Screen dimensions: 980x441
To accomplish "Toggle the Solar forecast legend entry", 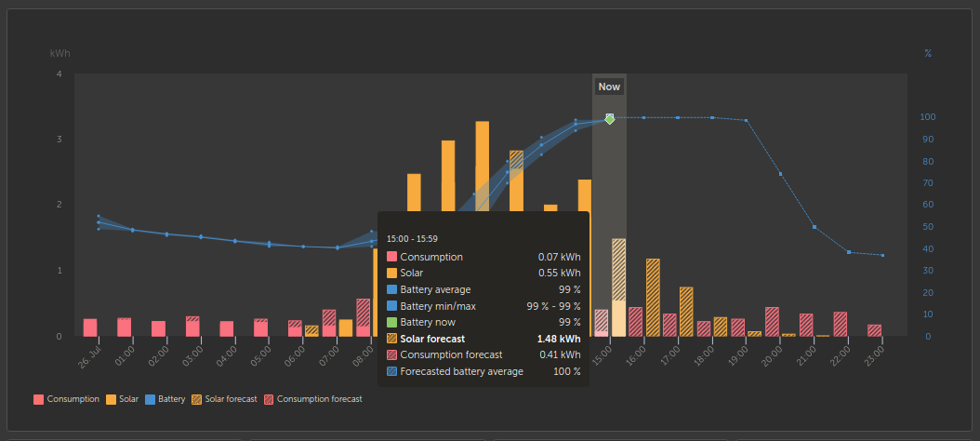I will coord(224,399).
